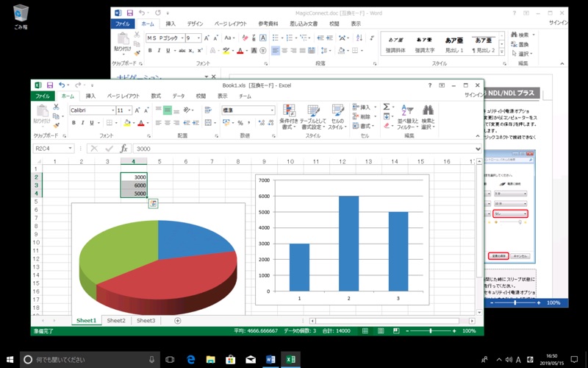Image resolution: width=588 pixels, height=368 pixels.
Task: Undo last action in Excel
Action: (x=62, y=85)
